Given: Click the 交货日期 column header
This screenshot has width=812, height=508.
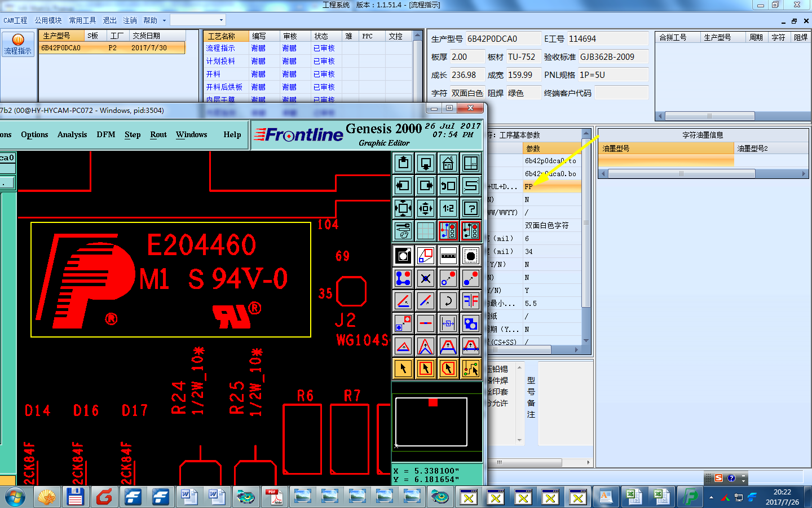Looking at the screenshot, I should point(157,36).
